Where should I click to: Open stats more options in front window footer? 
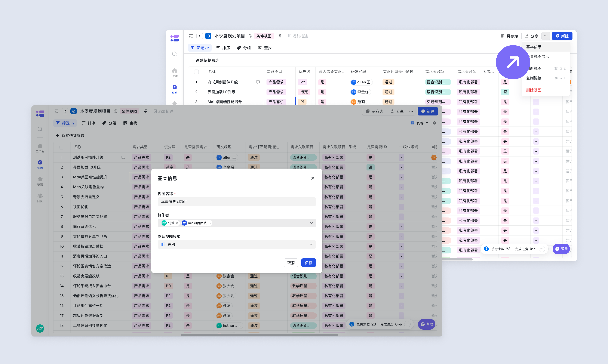(x=407, y=324)
